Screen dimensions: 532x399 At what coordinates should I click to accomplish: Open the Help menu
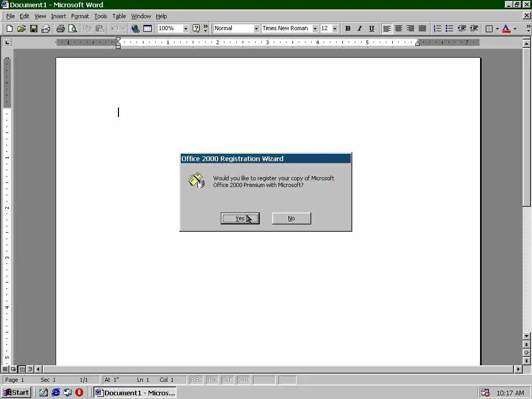coord(161,16)
